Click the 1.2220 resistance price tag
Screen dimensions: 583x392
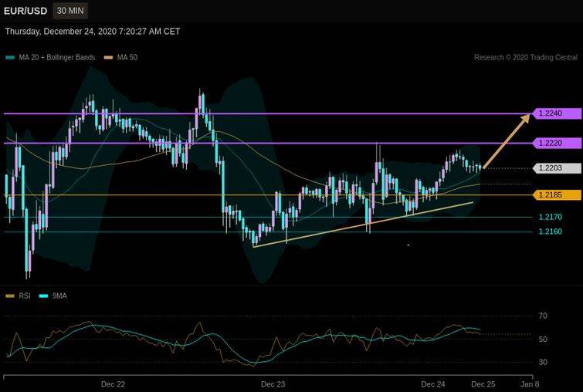click(x=556, y=143)
